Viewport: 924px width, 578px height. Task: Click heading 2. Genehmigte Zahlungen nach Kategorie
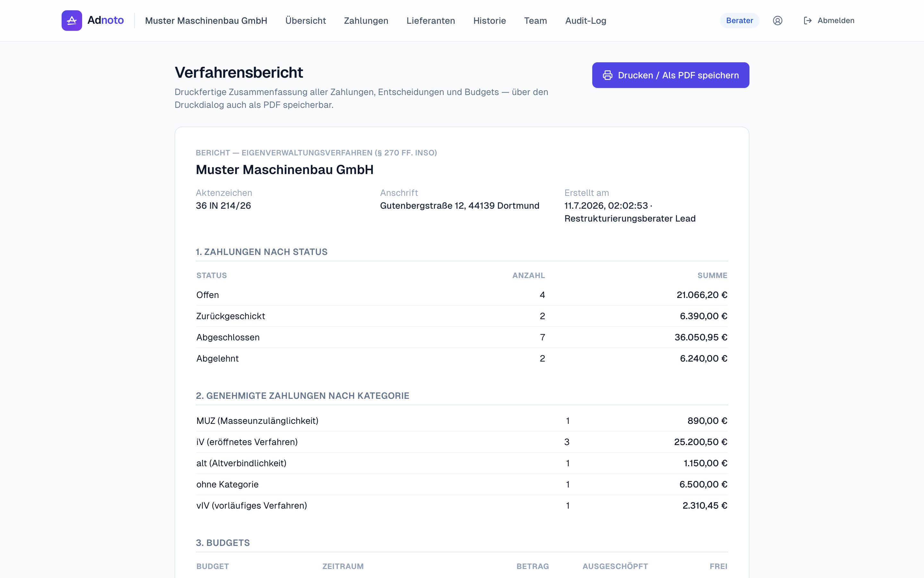tap(303, 396)
